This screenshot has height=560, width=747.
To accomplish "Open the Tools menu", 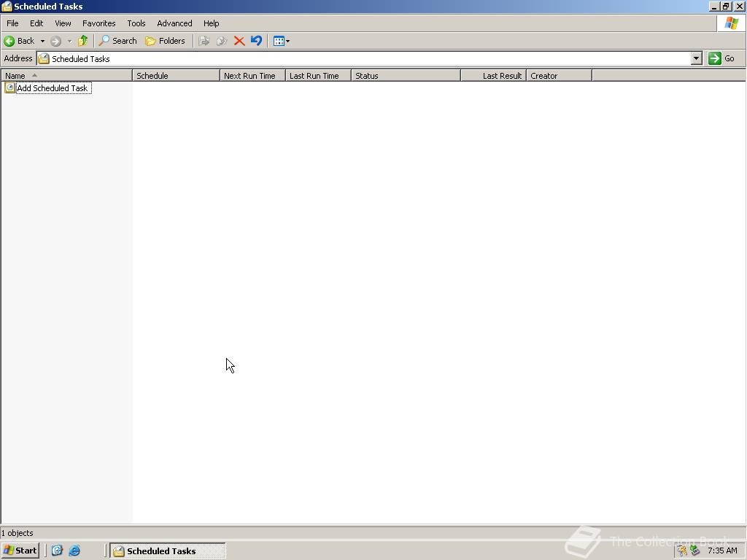I will click(136, 23).
